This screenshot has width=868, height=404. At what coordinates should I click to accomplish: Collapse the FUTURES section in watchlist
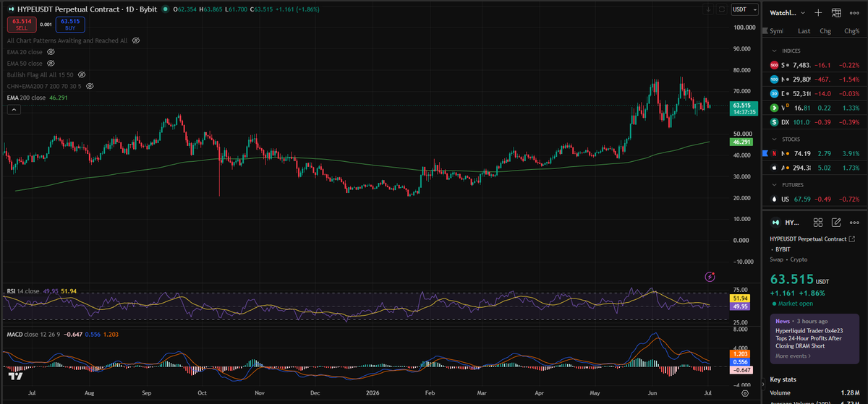click(775, 185)
